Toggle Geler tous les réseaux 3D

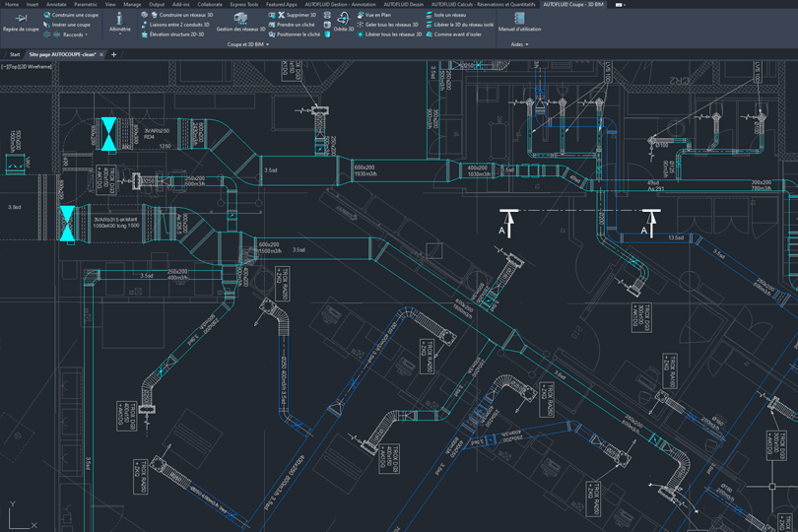click(390, 25)
